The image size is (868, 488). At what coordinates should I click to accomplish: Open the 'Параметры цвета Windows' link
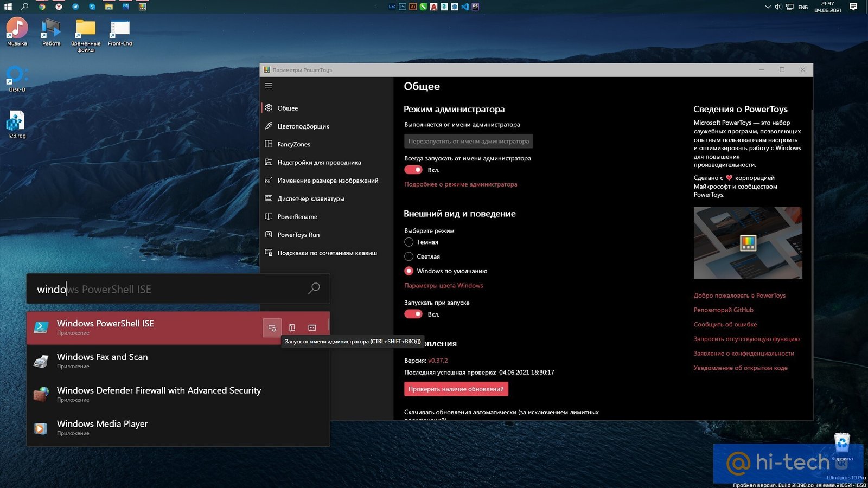click(443, 285)
